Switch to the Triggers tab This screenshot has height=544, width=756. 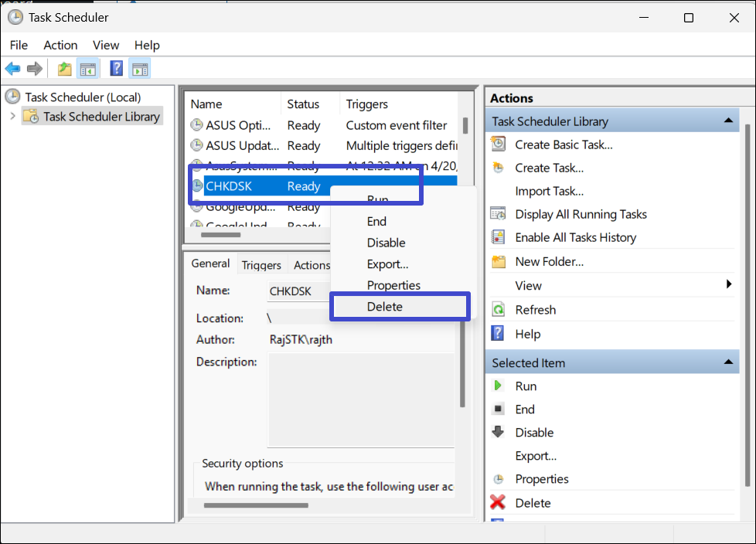coord(261,265)
